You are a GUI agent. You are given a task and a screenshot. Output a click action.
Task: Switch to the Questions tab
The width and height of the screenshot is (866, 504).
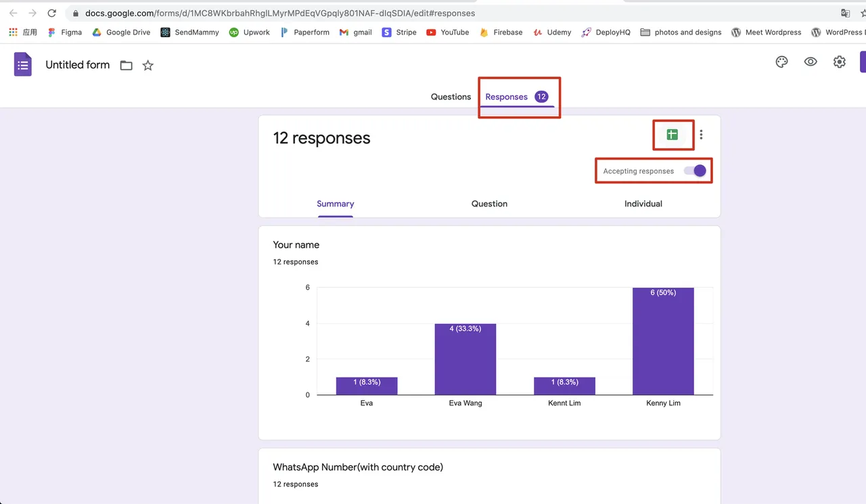point(451,97)
